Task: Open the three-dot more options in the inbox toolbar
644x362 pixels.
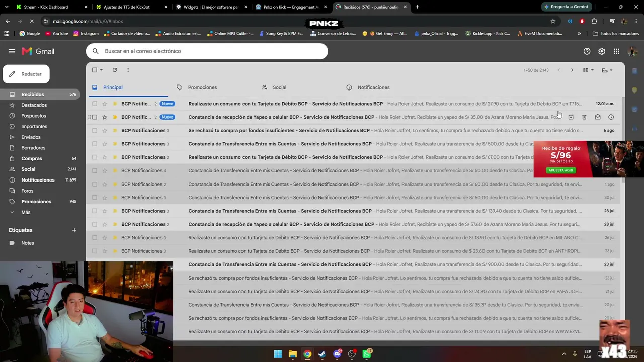Action: 128,70
